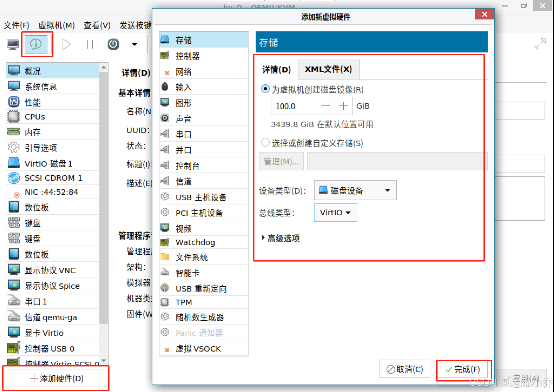This screenshot has width=554, height=392.
Task: Select 为虚拟机创建磁盘镜像 radio option
Action: pos(265,89)
